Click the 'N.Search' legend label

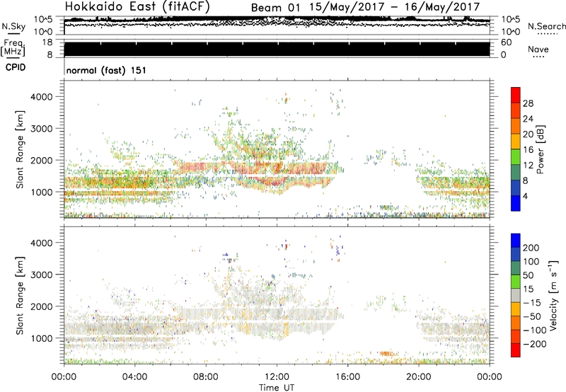546,26
